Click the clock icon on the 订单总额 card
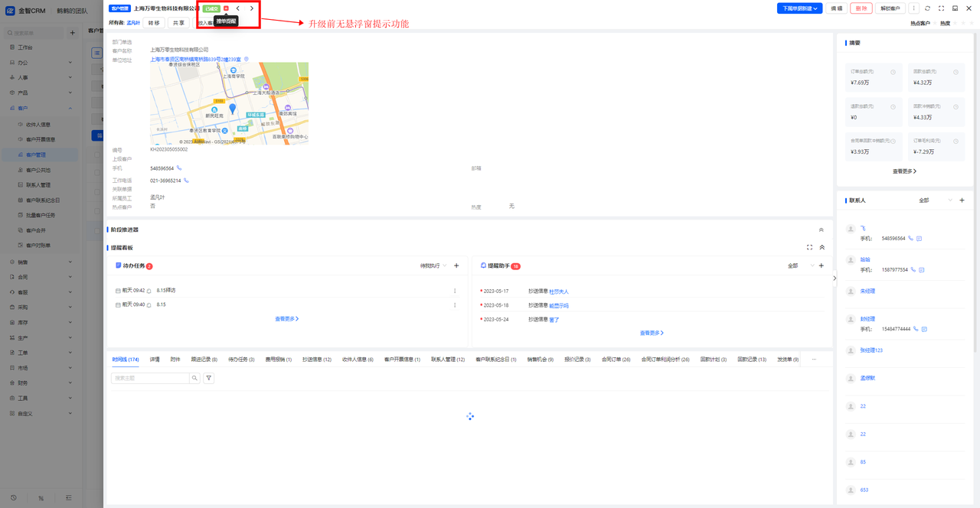The height and width of the screenshot is (508, 980). coord(893,72)
